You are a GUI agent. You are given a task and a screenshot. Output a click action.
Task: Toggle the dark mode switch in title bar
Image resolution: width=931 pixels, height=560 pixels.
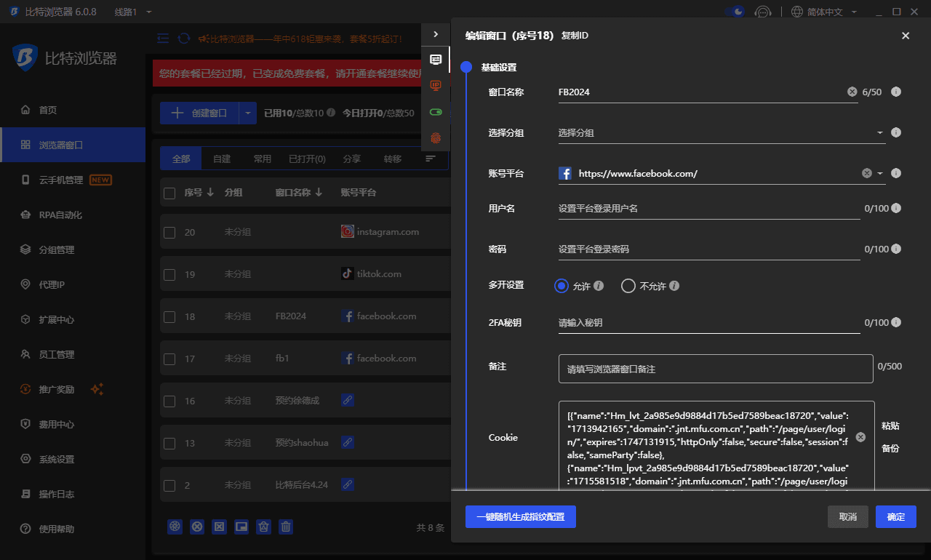[x=735, y=12]
